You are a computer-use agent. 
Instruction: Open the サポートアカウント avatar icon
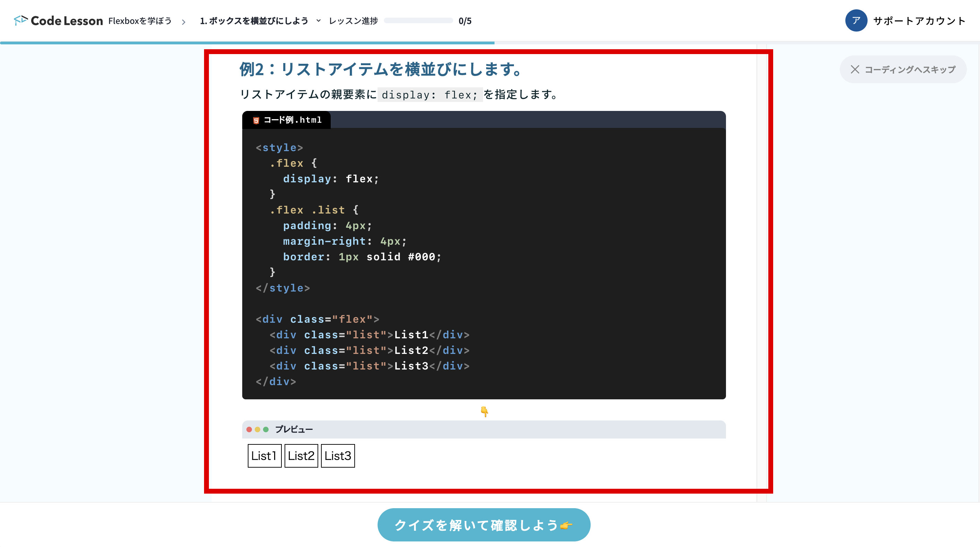856,20
